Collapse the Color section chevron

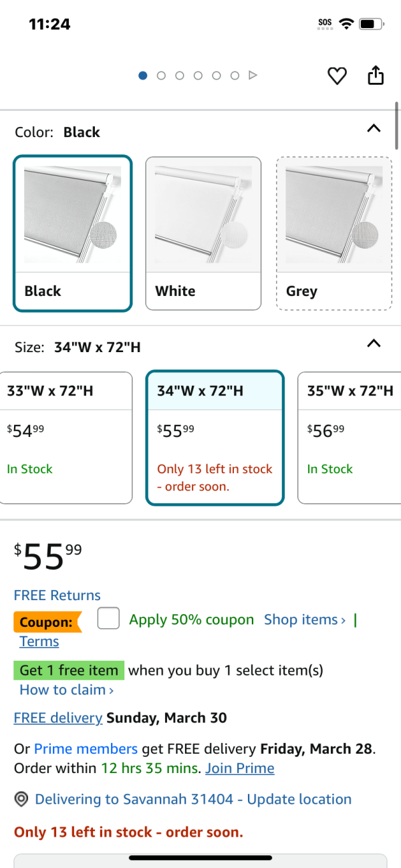click(x=374, y=128)
